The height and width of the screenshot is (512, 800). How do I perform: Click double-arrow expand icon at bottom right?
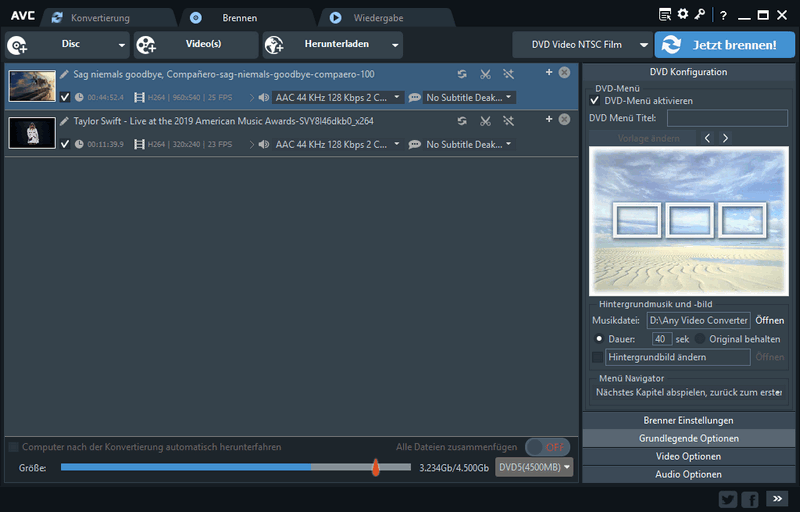(x=777, y=498)
